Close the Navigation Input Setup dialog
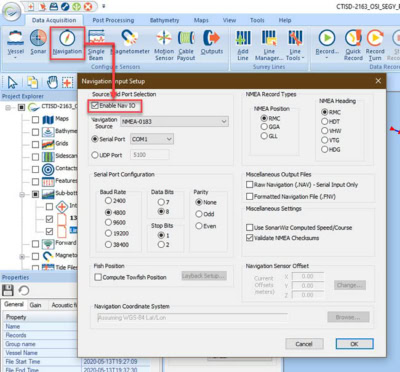 point(378,81)
